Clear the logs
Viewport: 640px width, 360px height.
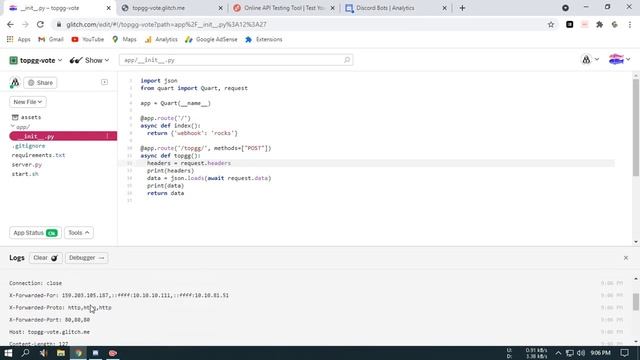click(x=45, y=258)
